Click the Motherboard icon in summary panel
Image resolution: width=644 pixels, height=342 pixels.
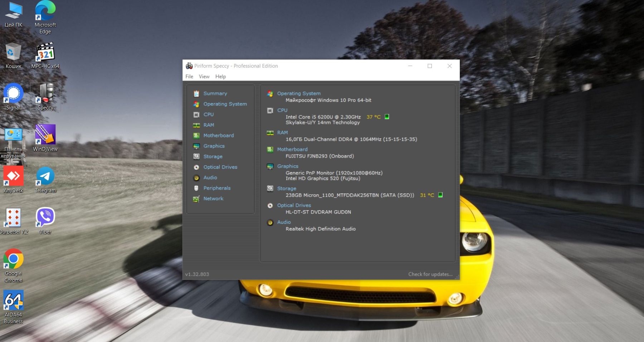[270, 150]
